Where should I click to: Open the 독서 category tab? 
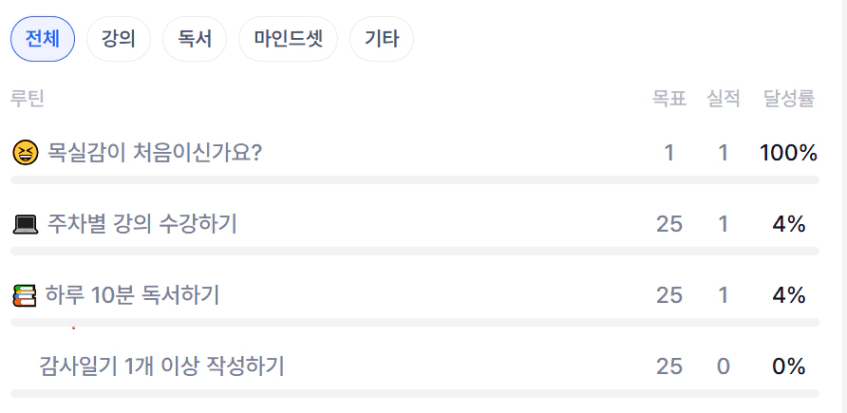point(194,40)
